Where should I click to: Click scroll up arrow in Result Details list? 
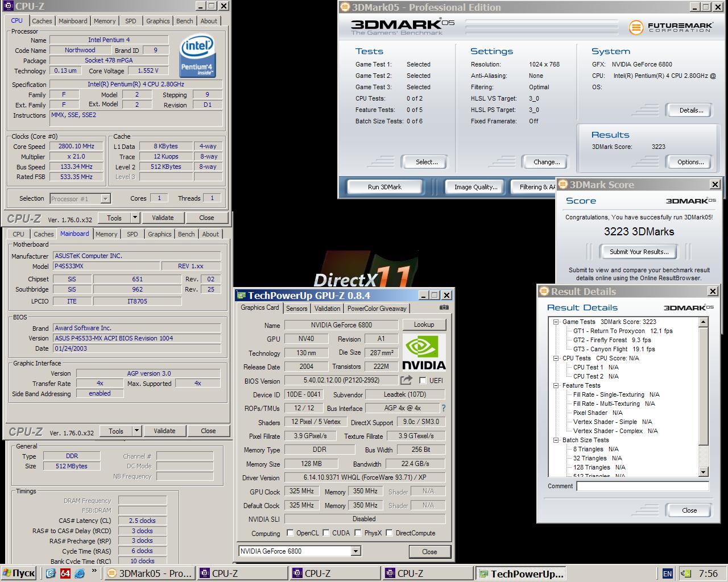[704, 322]
